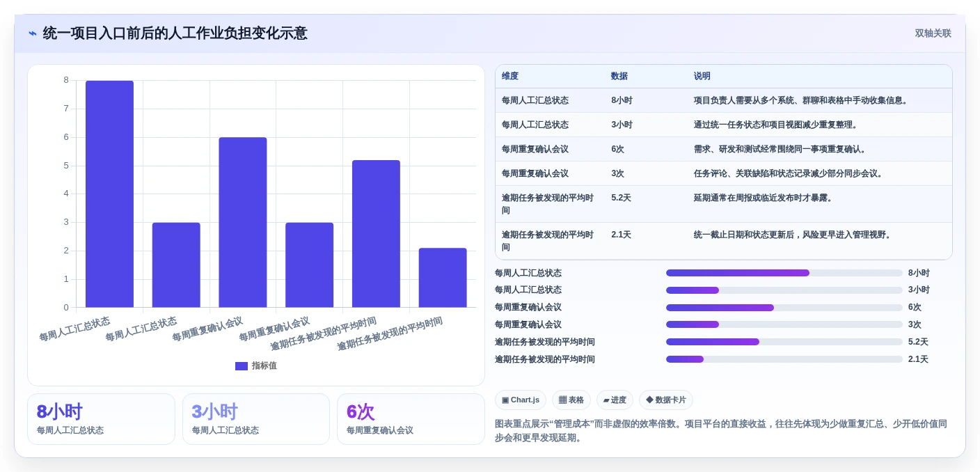This screenshot has height=472, width=980.
Task: Select the 数据卡片 chip
Action: pyautogui.click(x=666, y=400)
